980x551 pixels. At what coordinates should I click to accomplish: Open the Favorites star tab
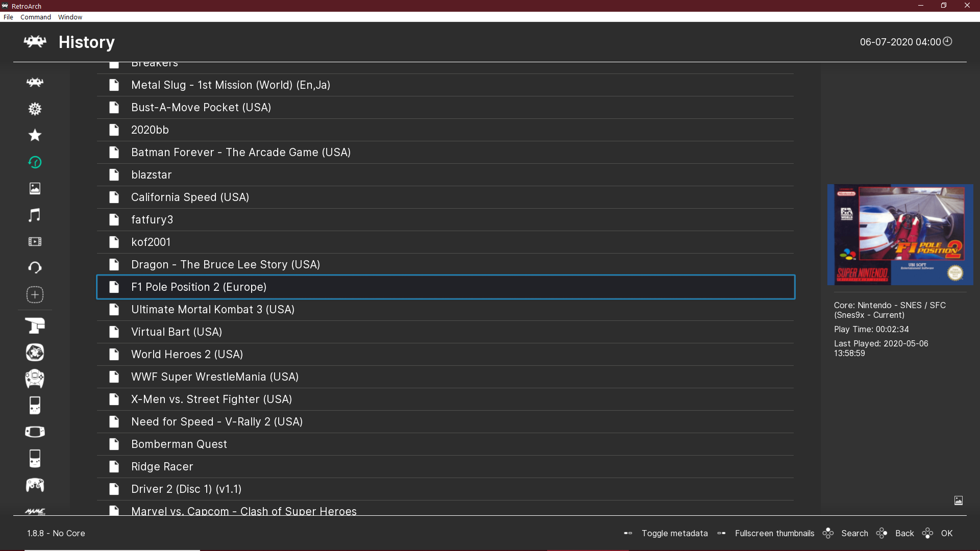coord(35,135)
